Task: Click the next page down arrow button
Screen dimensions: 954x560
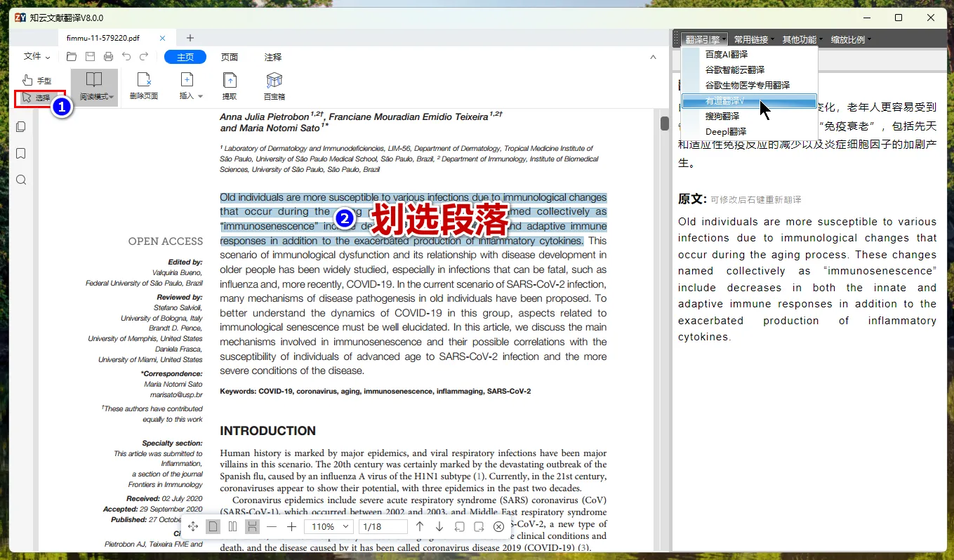Action: (x=439, y=526)
